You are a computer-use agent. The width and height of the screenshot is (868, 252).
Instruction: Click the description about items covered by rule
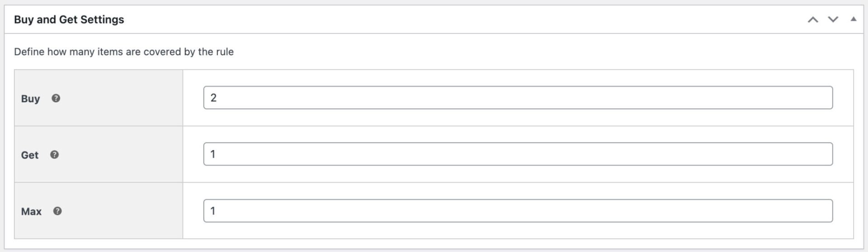[124, 52]
